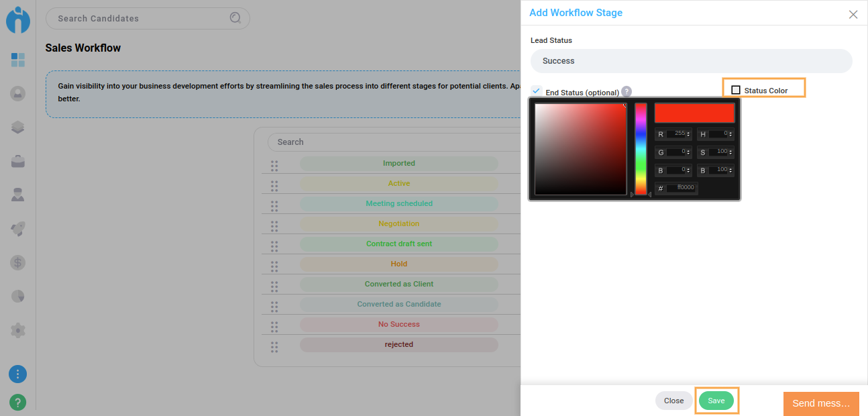The image size is (868, 416).
Task: Select the Converted as Client stage
Action: [x=398, y=284]
